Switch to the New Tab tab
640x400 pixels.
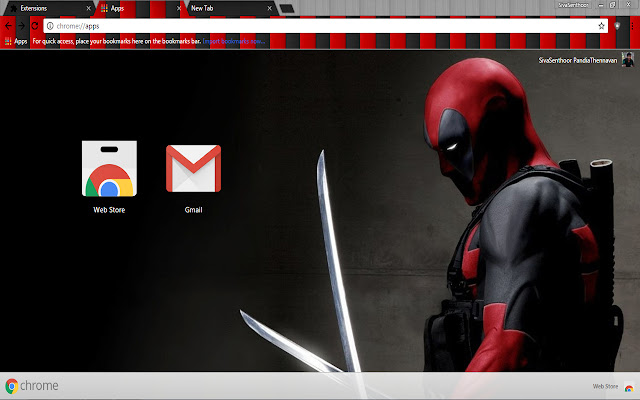(x=231, y=8)
